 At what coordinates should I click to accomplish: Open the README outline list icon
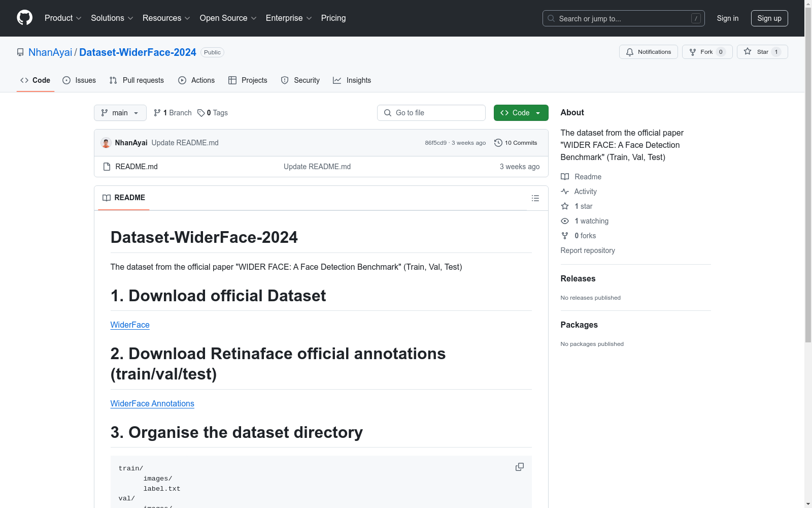(535, 198)
